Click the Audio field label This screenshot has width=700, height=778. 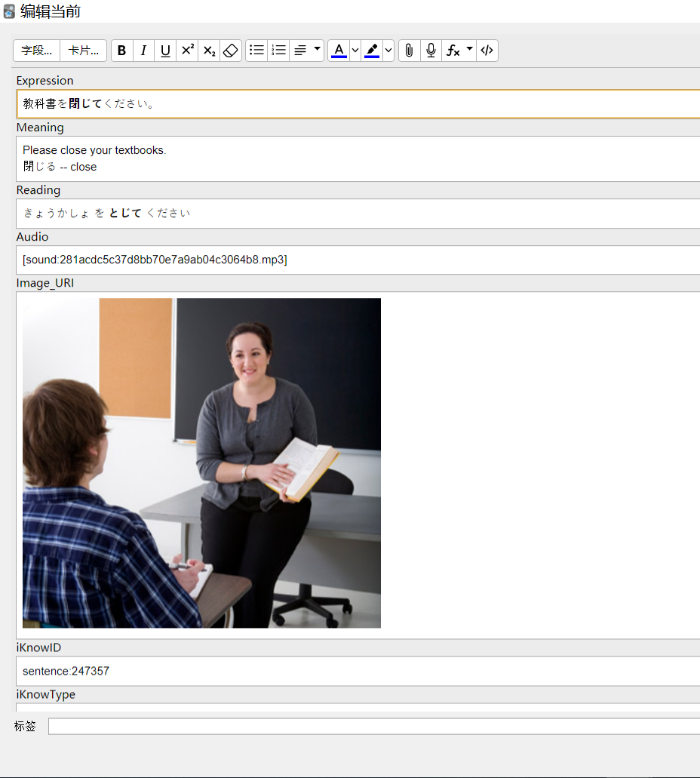(x=32, y=237)
